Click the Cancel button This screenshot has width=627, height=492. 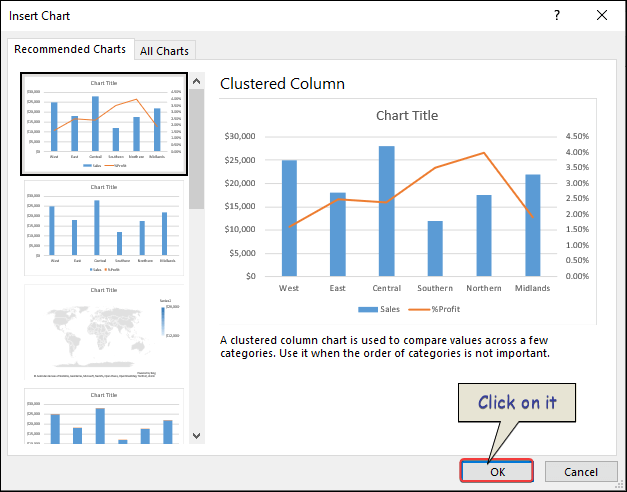[x=581, y=472]
